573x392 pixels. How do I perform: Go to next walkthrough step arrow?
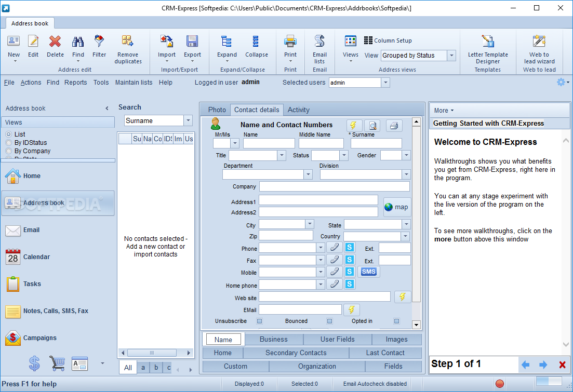(543, 364)
